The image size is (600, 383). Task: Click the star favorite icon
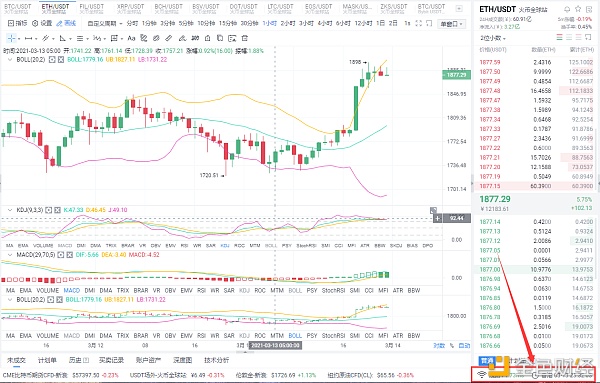(x=578, y=9)
